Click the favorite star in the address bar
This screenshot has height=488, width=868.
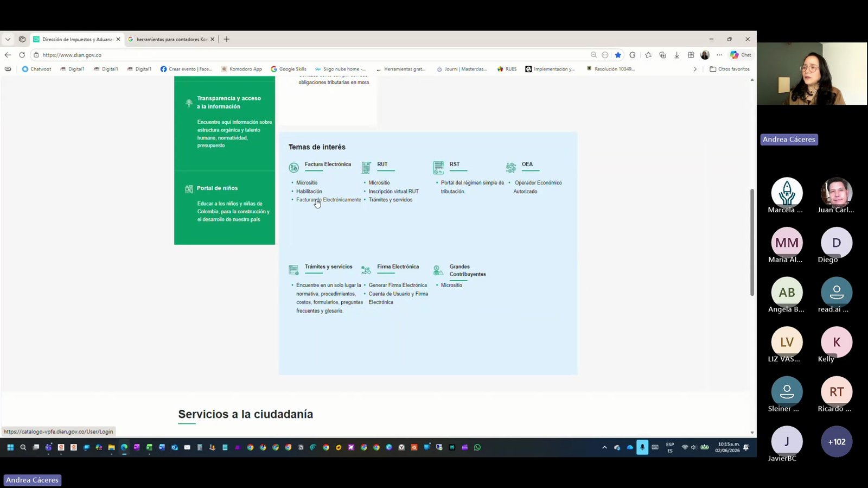click(x=618, y=55)
